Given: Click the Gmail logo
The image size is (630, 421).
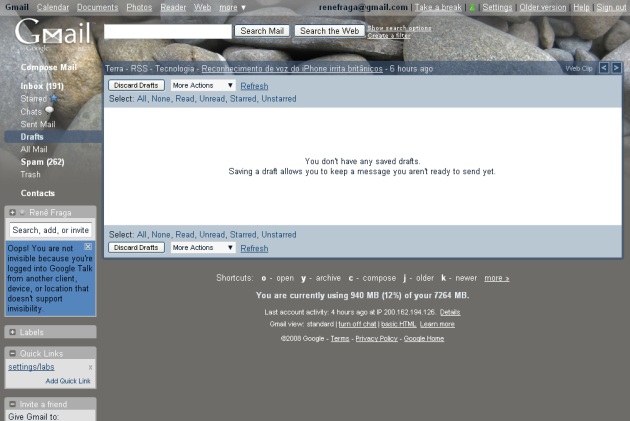Looking at the screenshot, I should pos(53,34).
